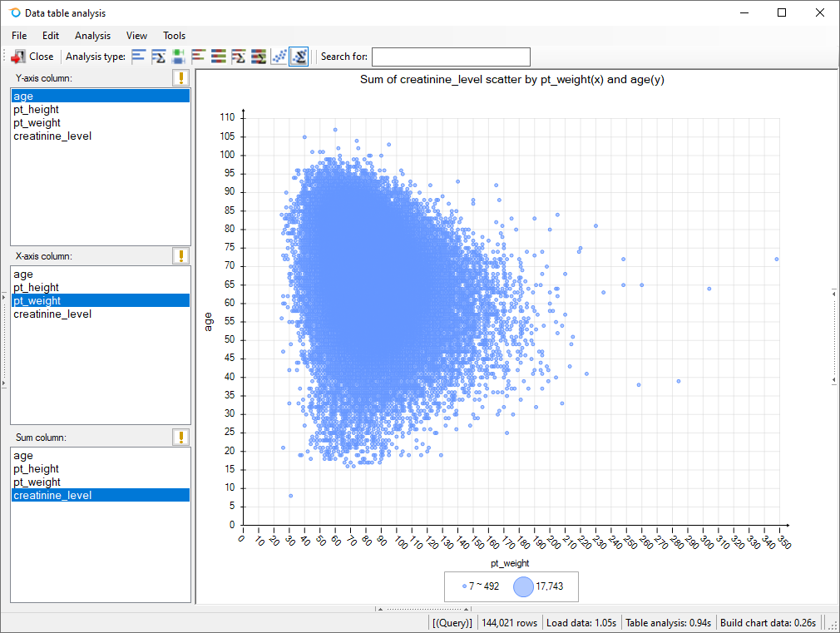Image resolution: width=840 pixels, height=633 pixels.
Task: Click the highlighted scatter with sigma icon
Action: pos(299,57)
